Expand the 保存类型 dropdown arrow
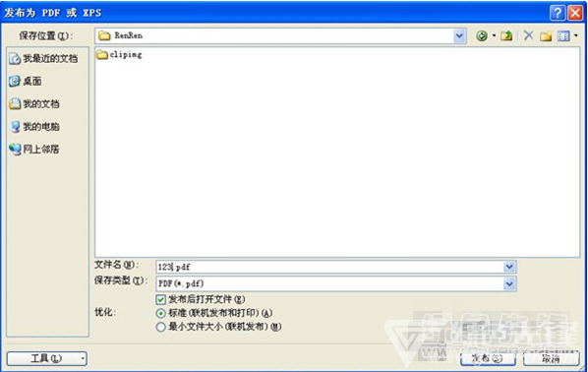This screenshot has width=588, height=372. pyautogui.click(x=509, y=283)
